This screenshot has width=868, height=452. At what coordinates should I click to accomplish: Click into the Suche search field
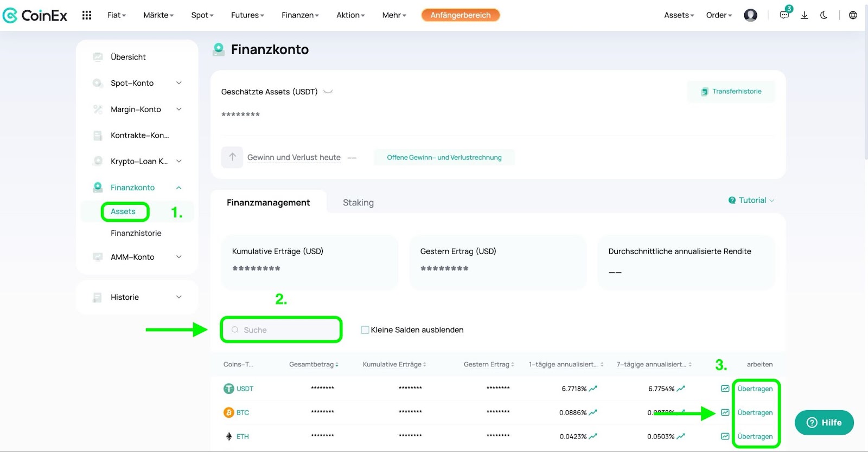click(x=281, y=330)
